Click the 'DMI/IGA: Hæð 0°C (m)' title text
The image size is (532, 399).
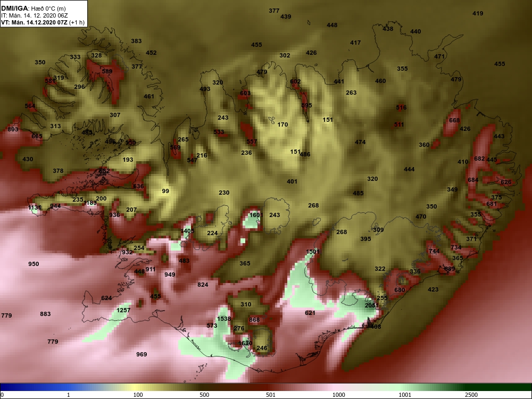34,9
